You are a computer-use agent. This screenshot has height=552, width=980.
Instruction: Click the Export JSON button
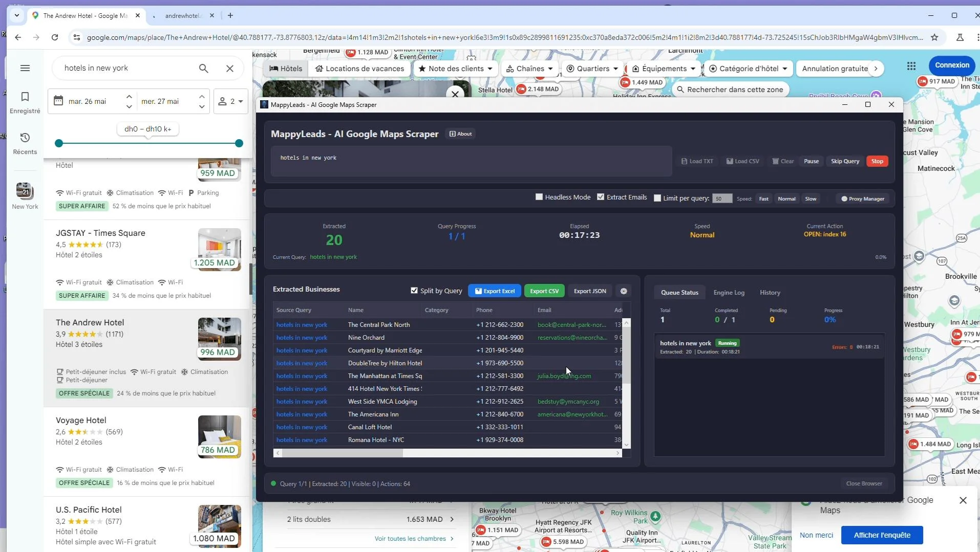[590, 291]
